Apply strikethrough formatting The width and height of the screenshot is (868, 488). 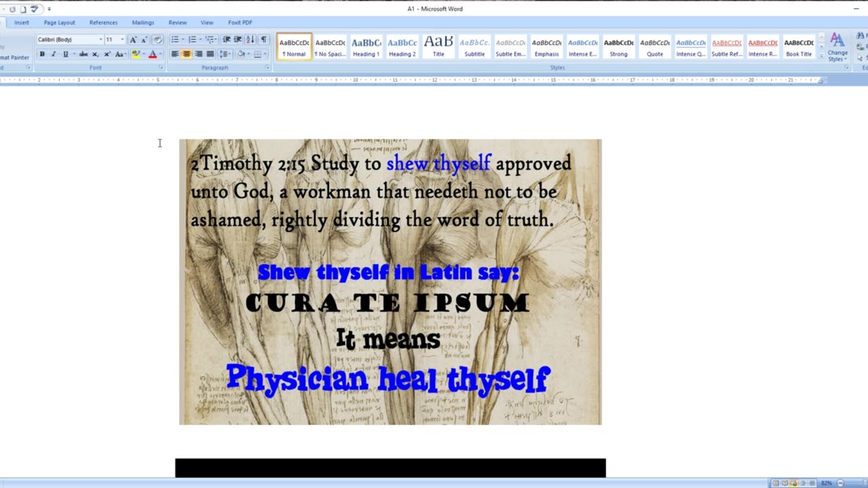pyautogui.click(x=83, y=54)
